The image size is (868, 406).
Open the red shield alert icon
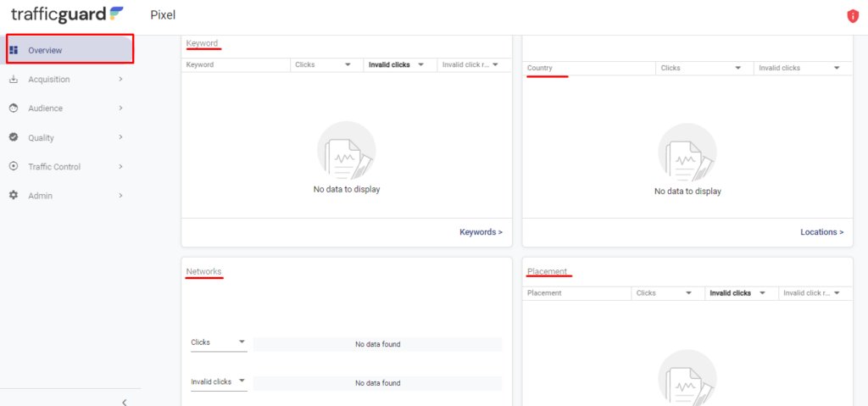point(853,16)
